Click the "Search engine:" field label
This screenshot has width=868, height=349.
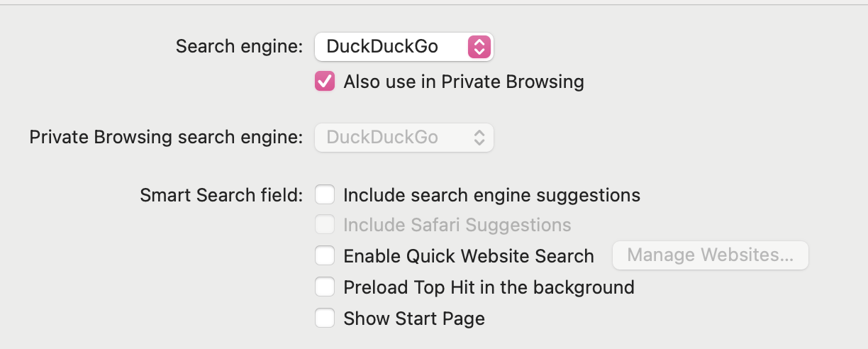point(239,47)
